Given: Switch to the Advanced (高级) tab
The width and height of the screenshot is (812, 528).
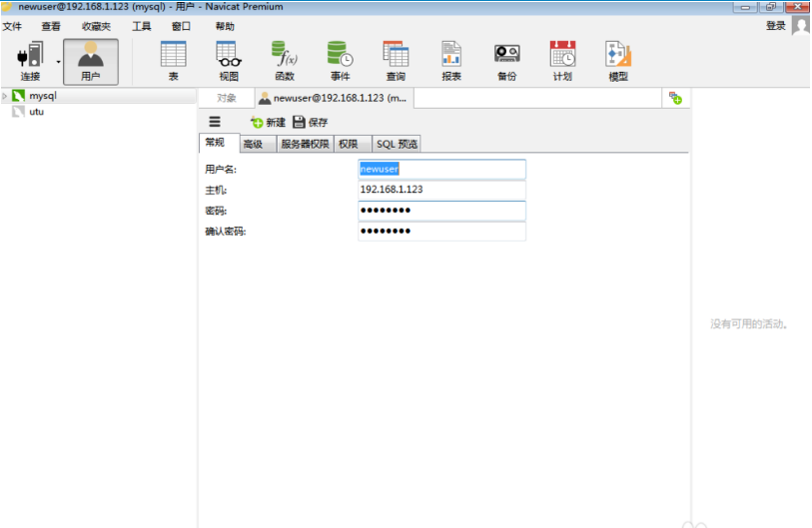Looking at the screenshot, I should pyautogui.click(x=258, y=144).
